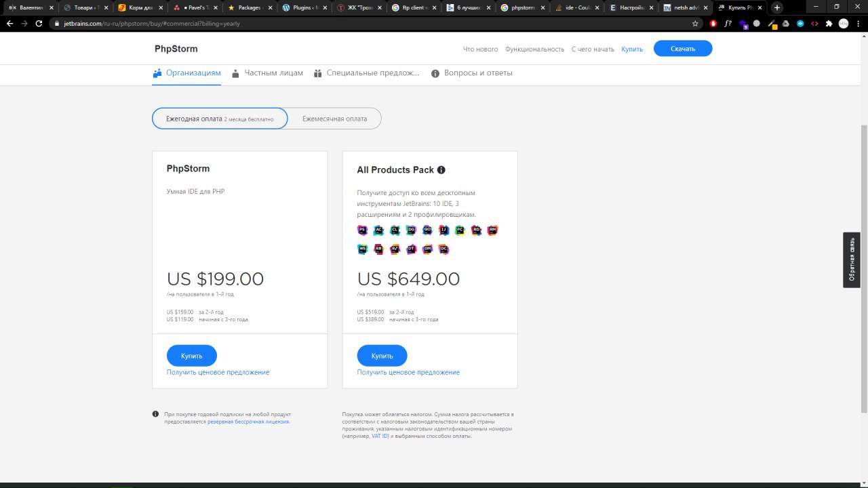Close the Купить PhpStorm browser tab
The height and width of the screenshot is (488, 868).
point(759,7)
